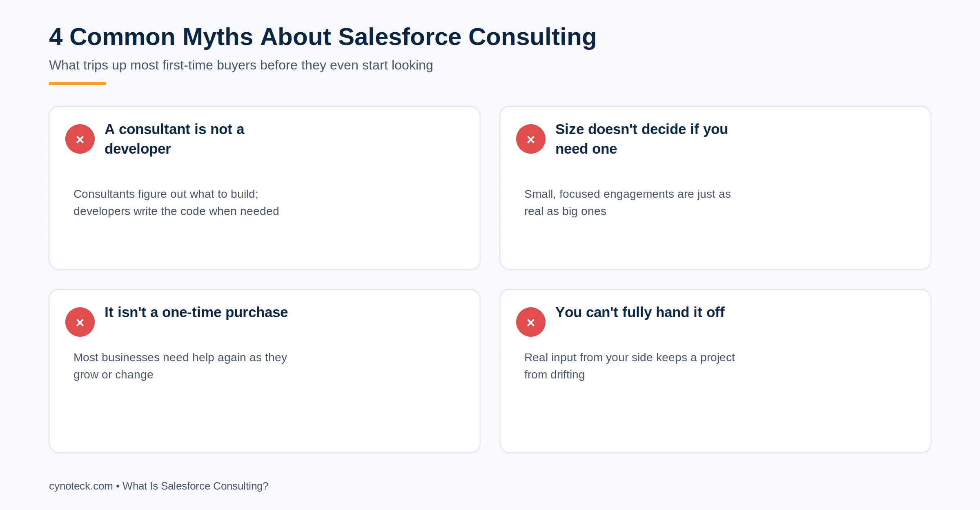Click the card title 'A consultant is not a developer'
Screen dimensions: 980x510
point(174,139)
